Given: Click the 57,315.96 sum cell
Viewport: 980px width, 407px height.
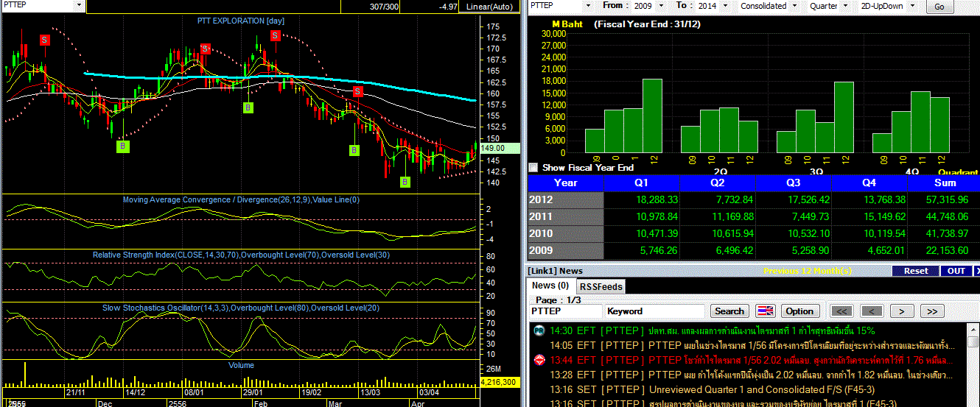Looking at the screenshot, I should 945,200.
